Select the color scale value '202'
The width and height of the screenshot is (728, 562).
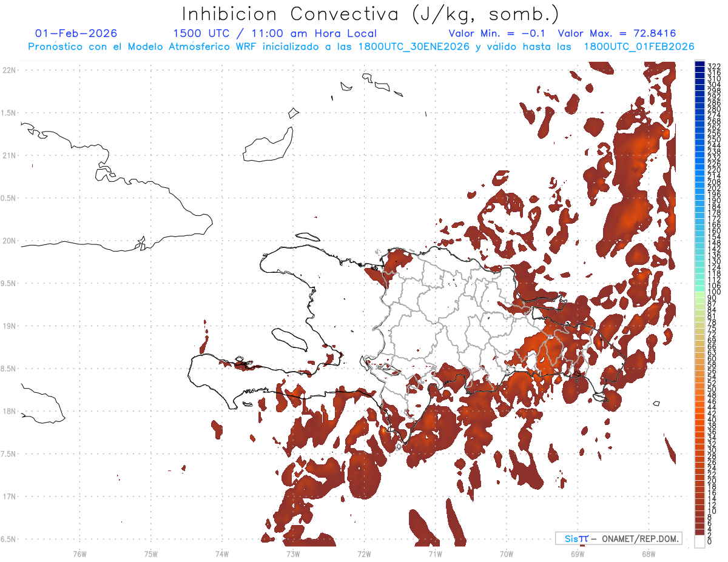[x=714, y=188]
